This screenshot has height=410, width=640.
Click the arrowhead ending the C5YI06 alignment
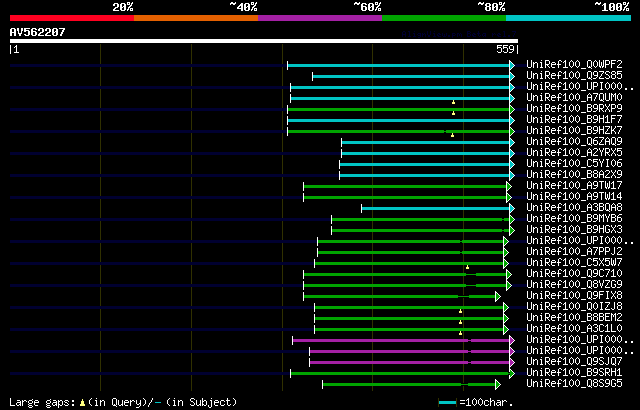(x=512, y=164)
